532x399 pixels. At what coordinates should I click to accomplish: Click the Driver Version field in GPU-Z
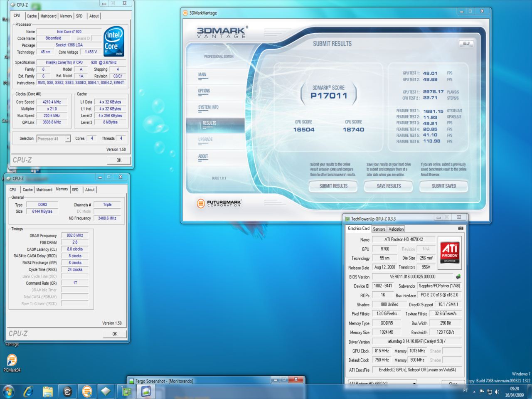[x=417, y=342]
